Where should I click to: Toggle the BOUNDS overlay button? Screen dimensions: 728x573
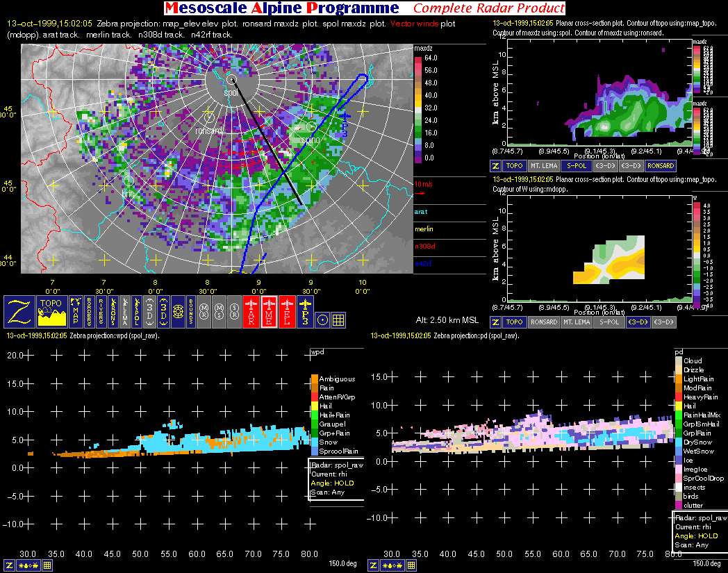coord(192,311)
